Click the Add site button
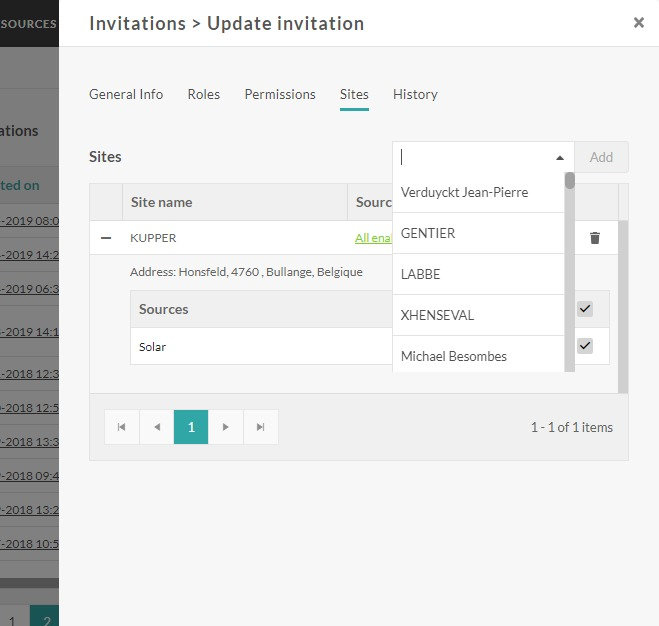The width and height of the screenshot is (659, 626). click(x=601, y=157)
